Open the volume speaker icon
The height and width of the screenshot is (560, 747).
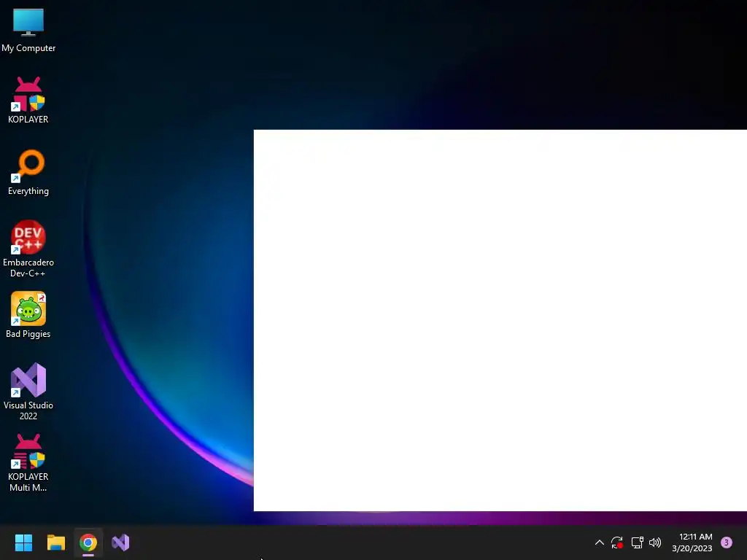click(656, 542)
